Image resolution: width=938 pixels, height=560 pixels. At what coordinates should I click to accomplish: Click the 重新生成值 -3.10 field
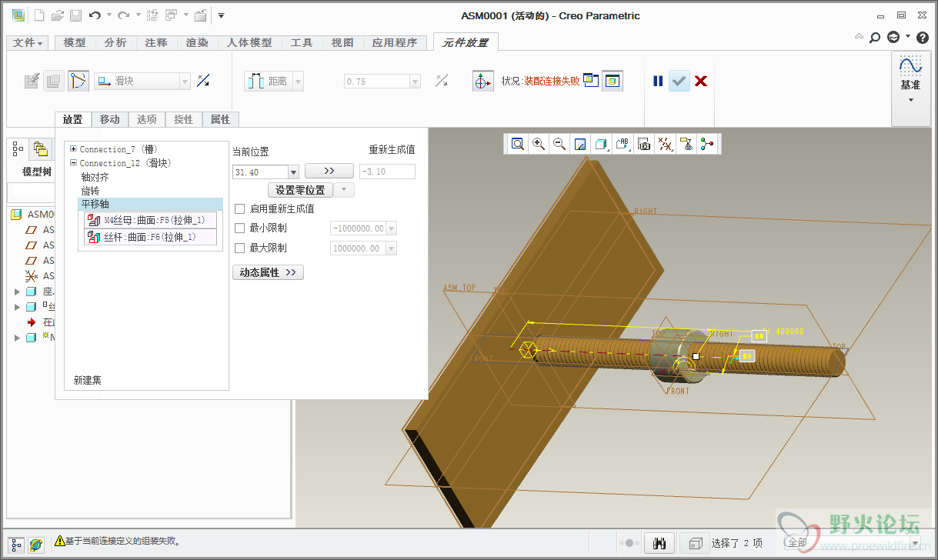pos(387,172)
